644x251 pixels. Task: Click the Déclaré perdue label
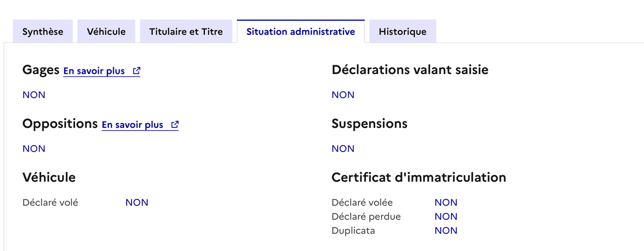[366, 217]
